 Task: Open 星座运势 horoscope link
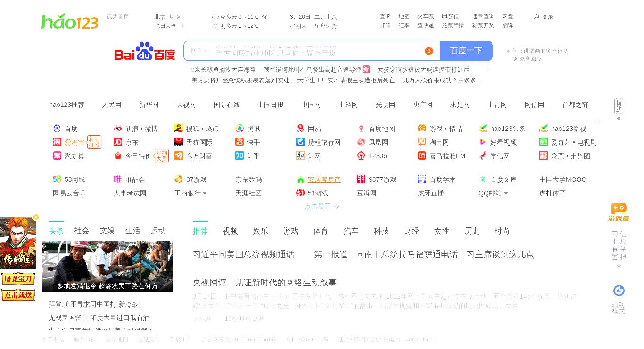[326, 26]
